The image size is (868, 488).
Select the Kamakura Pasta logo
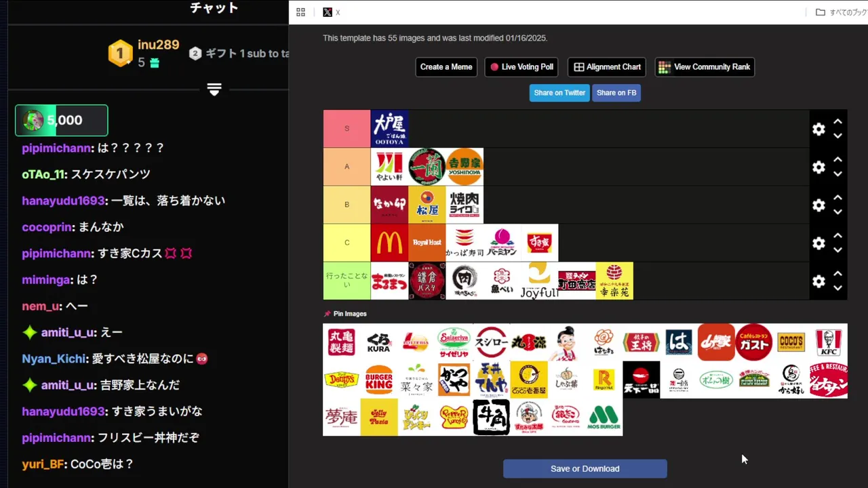coord(427,281)
